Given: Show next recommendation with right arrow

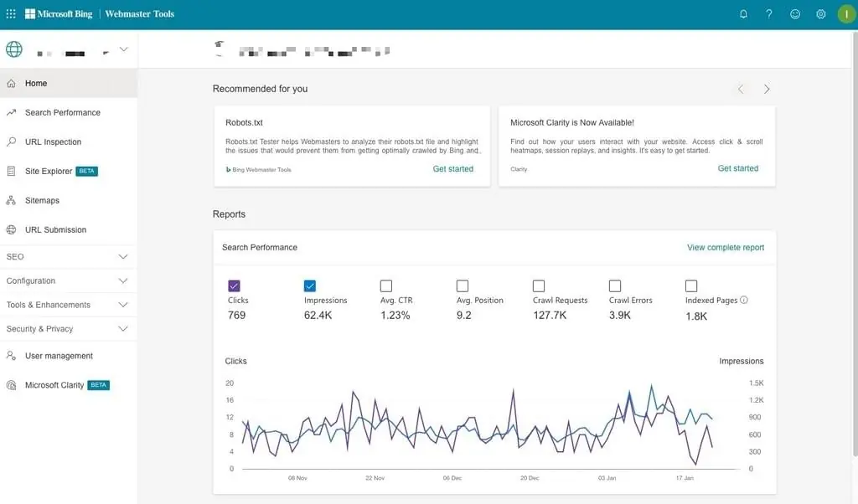Looking at the screenshot, I should point(767,90).
